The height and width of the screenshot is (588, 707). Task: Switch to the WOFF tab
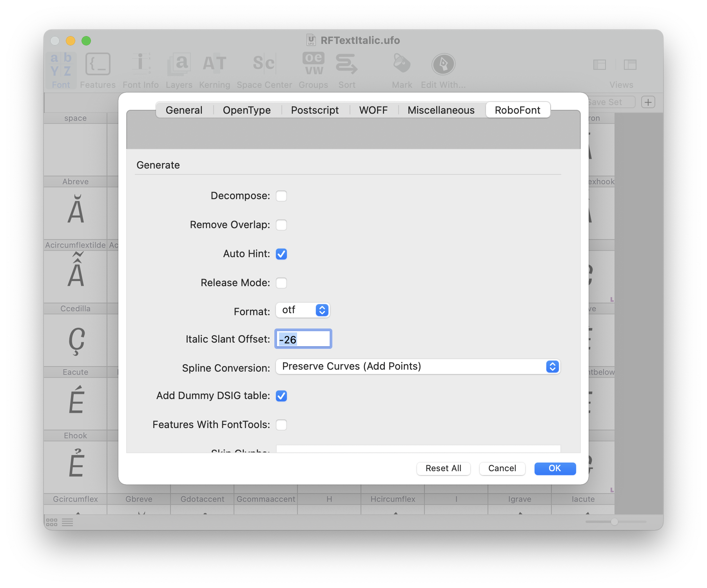click(373, 110)
